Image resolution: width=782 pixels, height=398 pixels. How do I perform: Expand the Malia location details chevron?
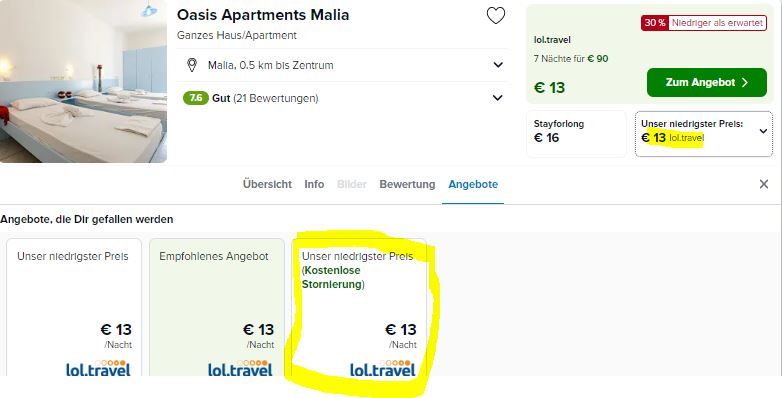click(498, 65)
